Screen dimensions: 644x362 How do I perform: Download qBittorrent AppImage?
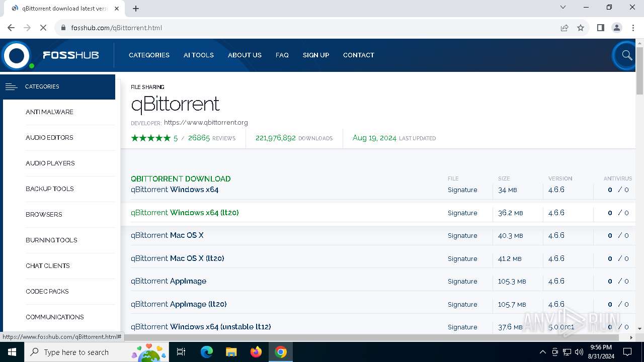[169, 281]
